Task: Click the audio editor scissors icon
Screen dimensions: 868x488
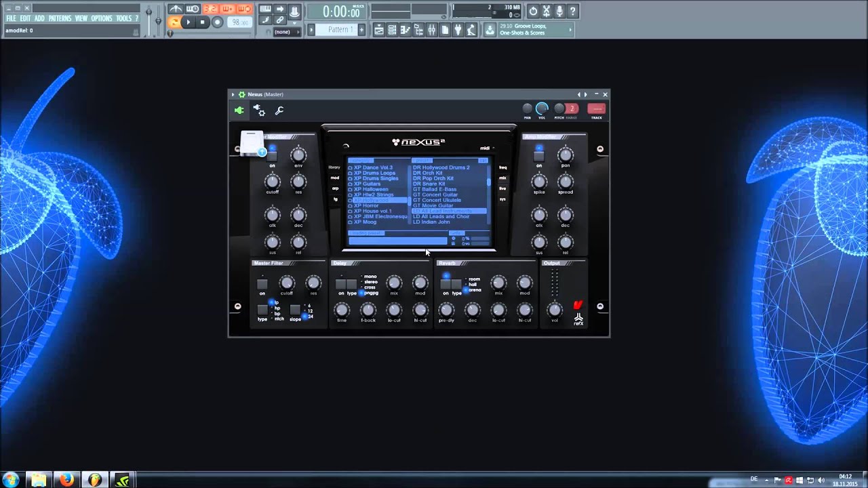Action: coord(547,11)
